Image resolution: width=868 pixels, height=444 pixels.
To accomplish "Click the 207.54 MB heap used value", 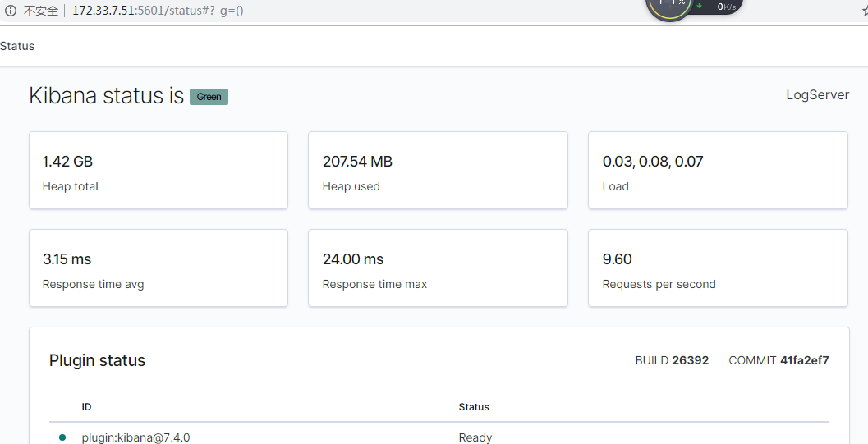I will (x=357, y=162).
